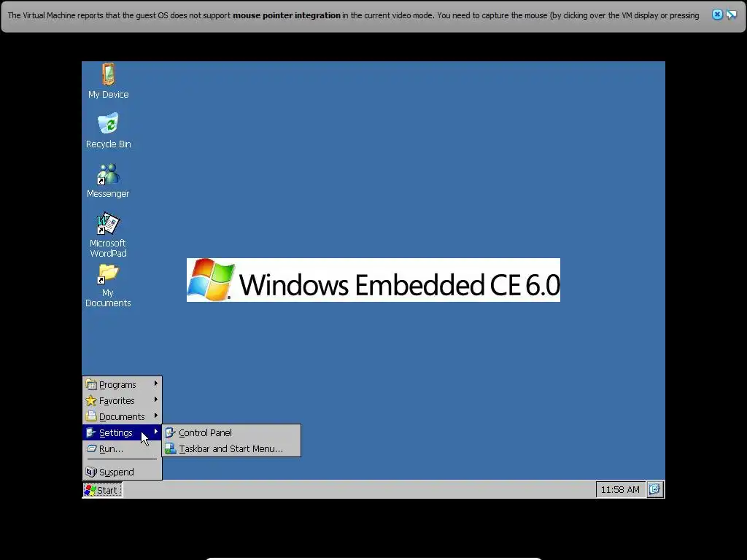The height and width of the screenshot is (560, 747).
Task: Click the desktop icon in the system tray
Action: 655,489
